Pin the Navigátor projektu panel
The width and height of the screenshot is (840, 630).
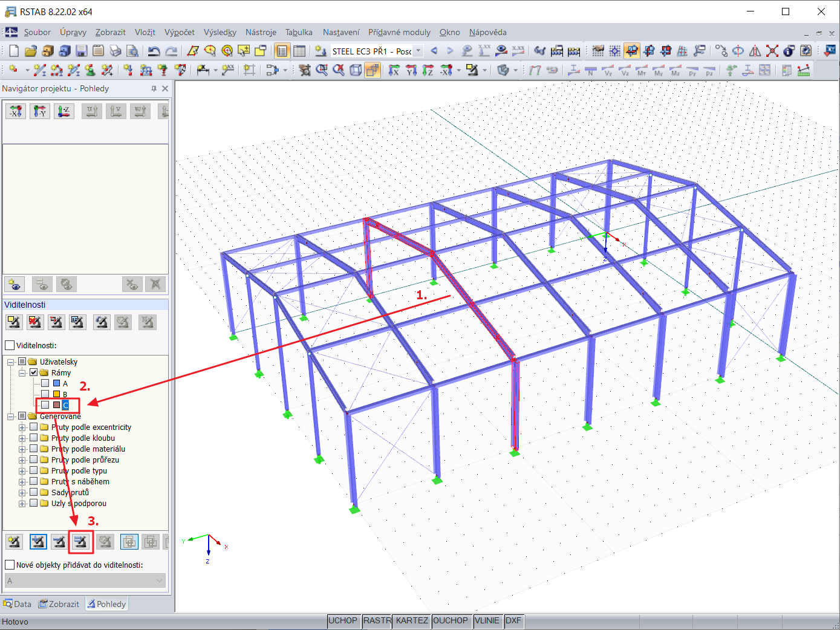point(154,88)
